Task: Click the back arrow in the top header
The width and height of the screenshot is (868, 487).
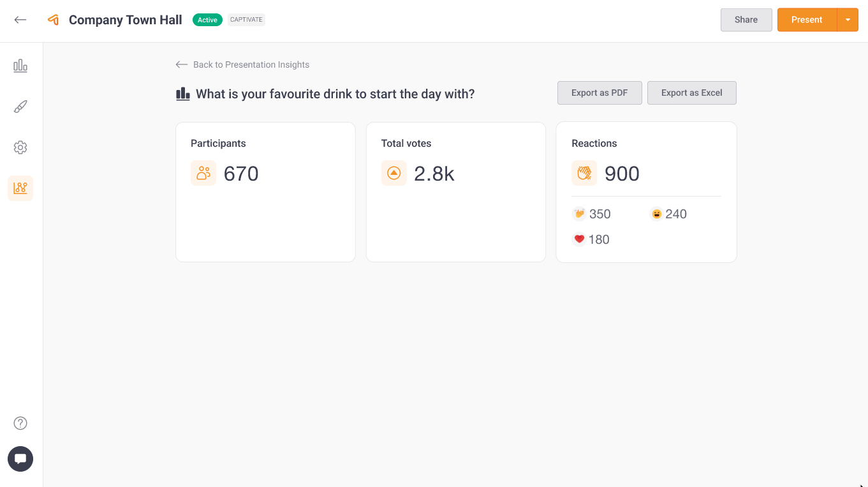Action: point(20,20)
